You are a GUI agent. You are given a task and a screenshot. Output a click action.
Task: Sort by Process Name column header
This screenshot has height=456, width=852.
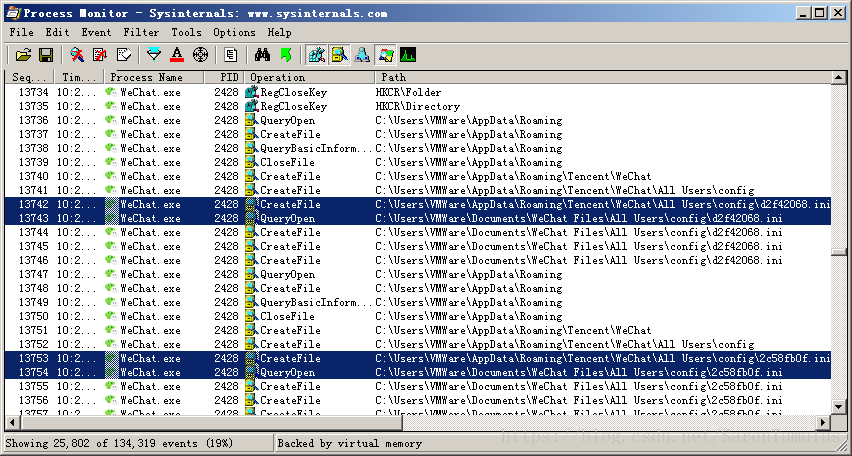coord(154,77)
